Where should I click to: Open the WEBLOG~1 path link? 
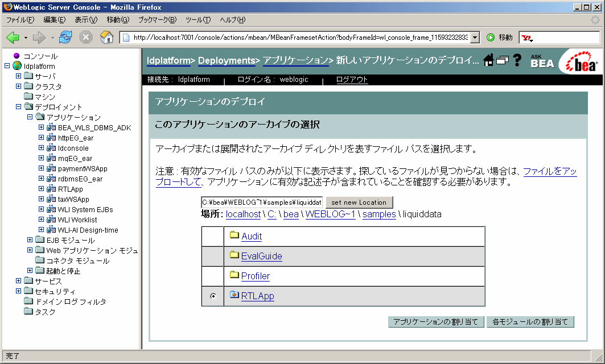pyautogui.click(x=330, y=214)
